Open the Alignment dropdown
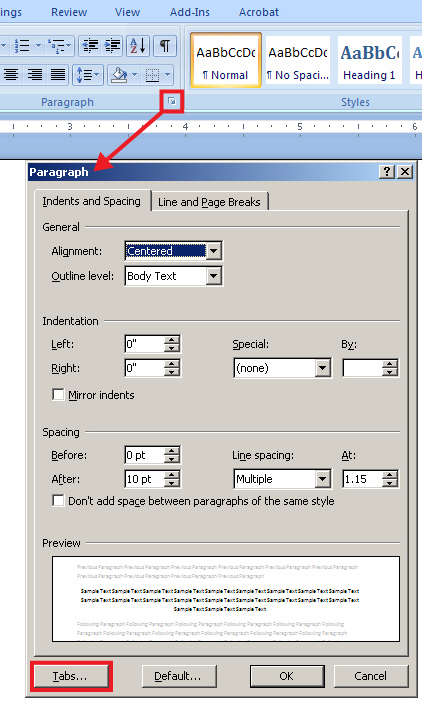The height and width of the screenshot is (703, 422). (x=214, y=251)
